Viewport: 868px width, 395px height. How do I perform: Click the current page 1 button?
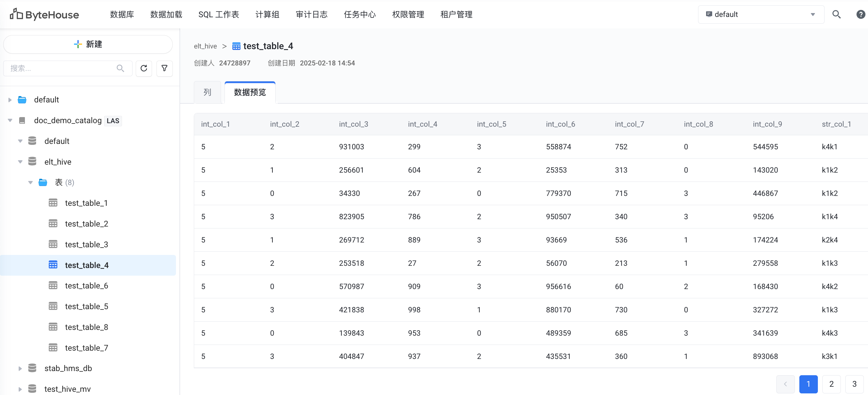coord(808,384)
